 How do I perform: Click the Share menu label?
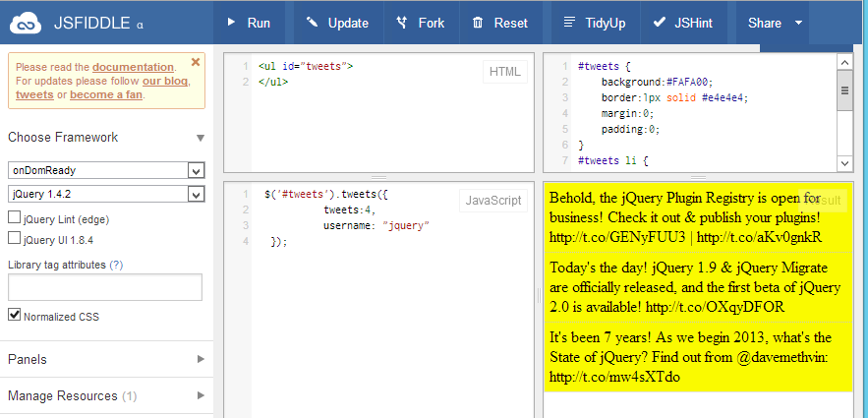765,23
